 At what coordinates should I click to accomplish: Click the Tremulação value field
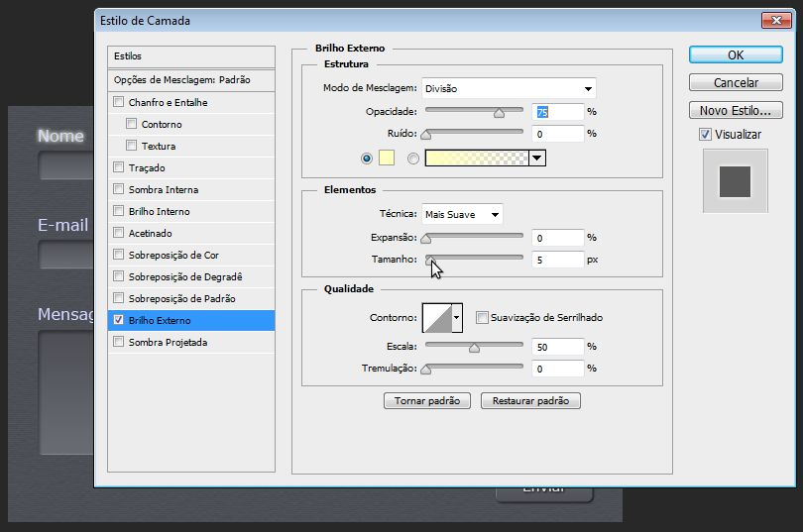[557, 369]
